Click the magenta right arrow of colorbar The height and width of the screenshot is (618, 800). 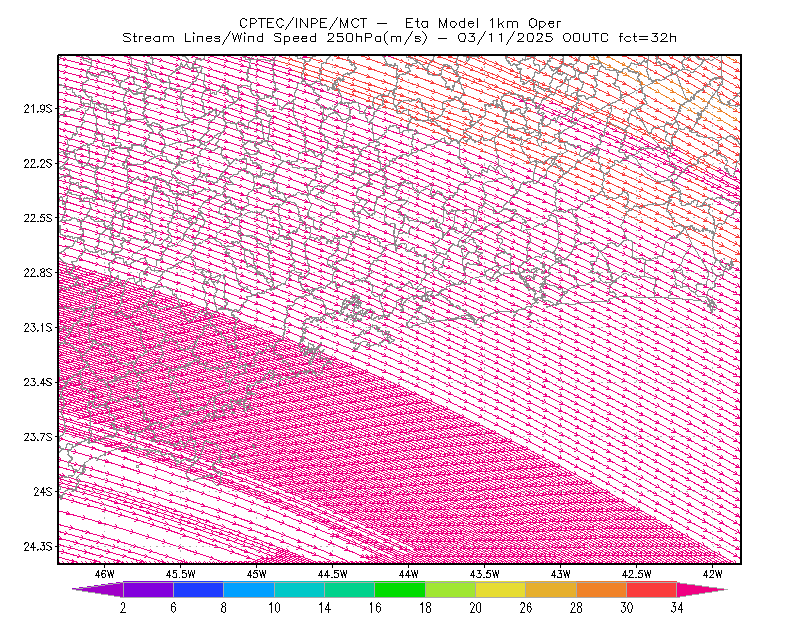(702, 589)
